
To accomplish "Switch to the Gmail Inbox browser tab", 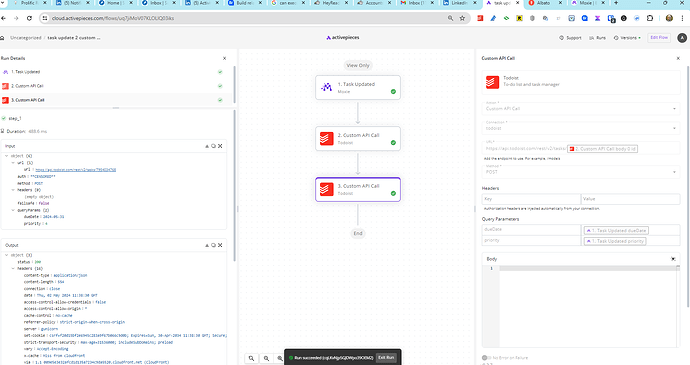I will click(416, 3).
